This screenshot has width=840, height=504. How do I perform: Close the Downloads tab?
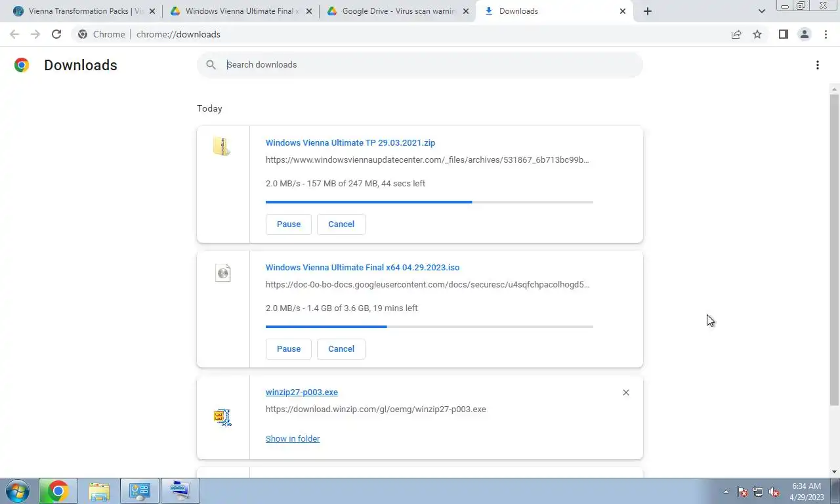(622, 11)
